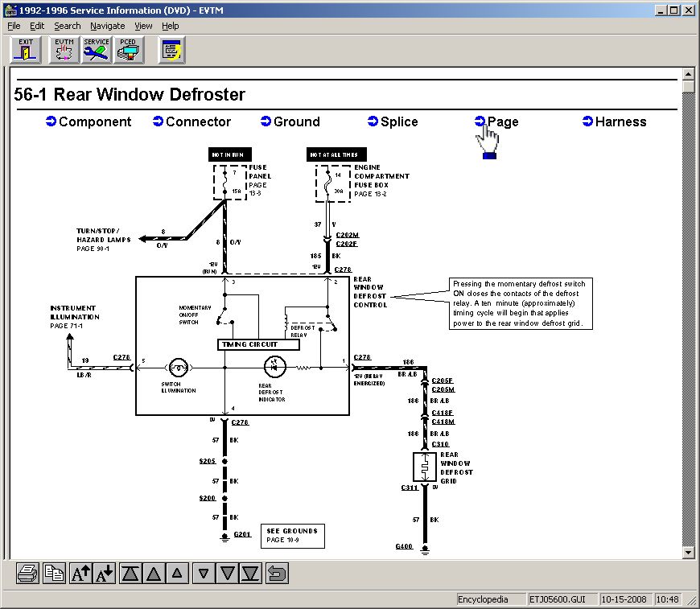Click the vertical scrollbar thumb
The width and height of the screenshot is (700, 609).
(688, 86)
